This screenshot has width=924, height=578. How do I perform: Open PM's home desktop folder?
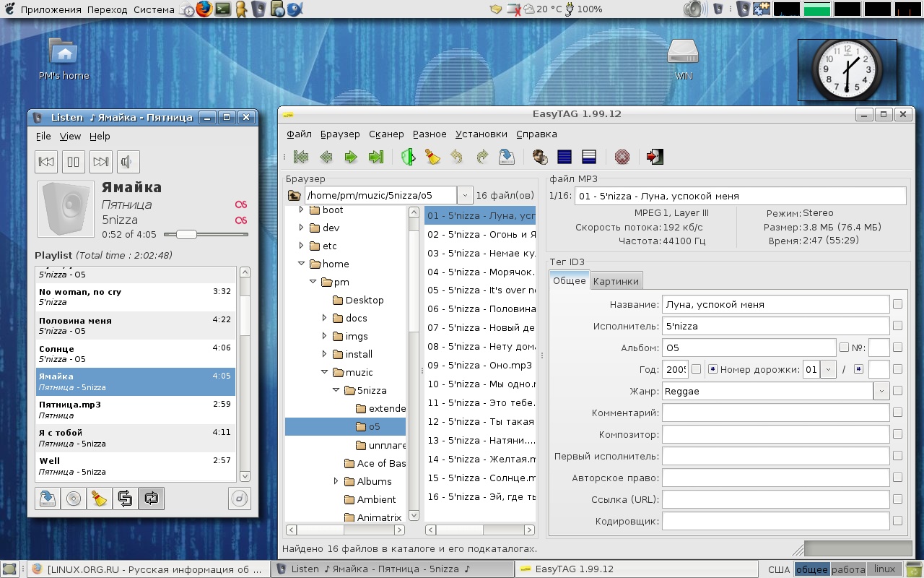64,59
